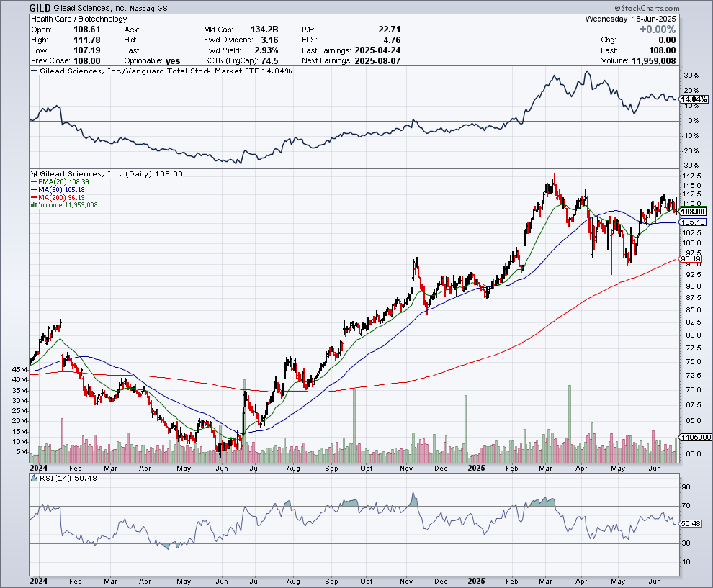Click the 50.48 RSI axis marker
The width and height of the screenshot is (713, 588).
tap(691, 524)
